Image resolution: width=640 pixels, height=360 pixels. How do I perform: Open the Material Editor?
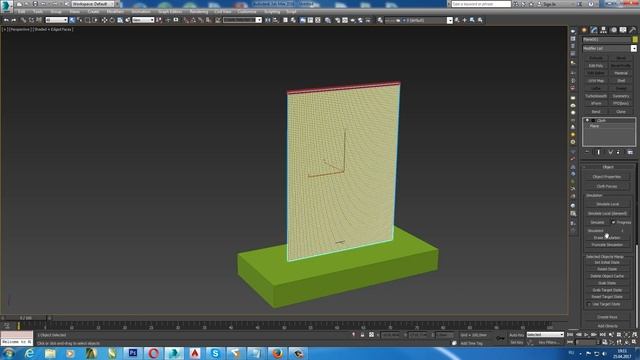coord(328,20)
